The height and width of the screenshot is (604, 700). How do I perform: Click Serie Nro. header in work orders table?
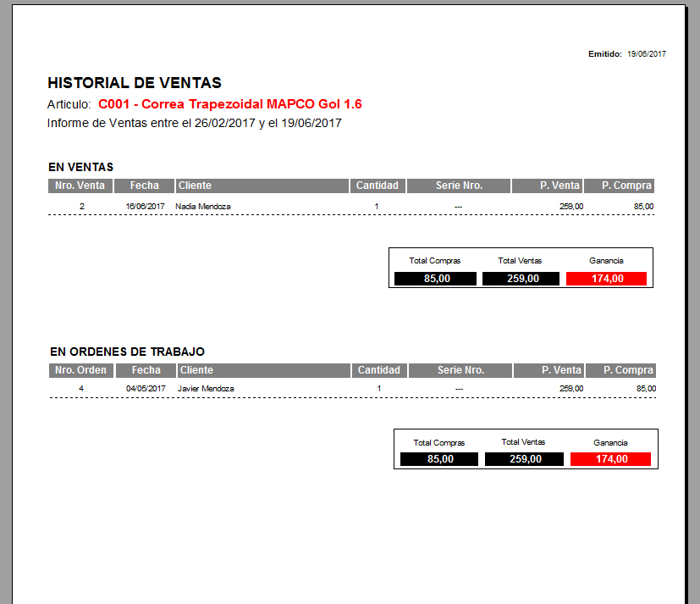(460, 370)
